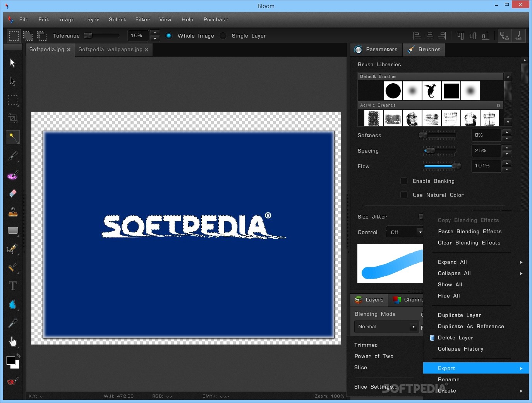Viewport: 532px width, 403px height.
Task: Open the File menu
Action: (24, 19)
